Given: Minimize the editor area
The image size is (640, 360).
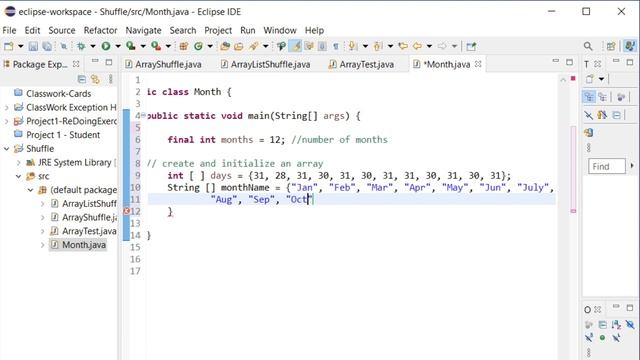Looking at the screenshot, I should pos(556,62).
